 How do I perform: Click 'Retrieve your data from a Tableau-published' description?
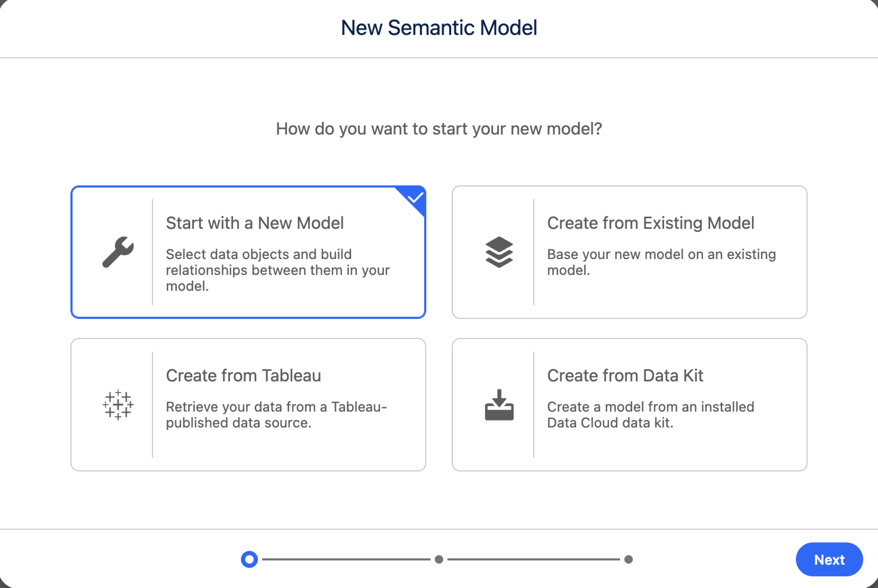click(x=276, y=415)
